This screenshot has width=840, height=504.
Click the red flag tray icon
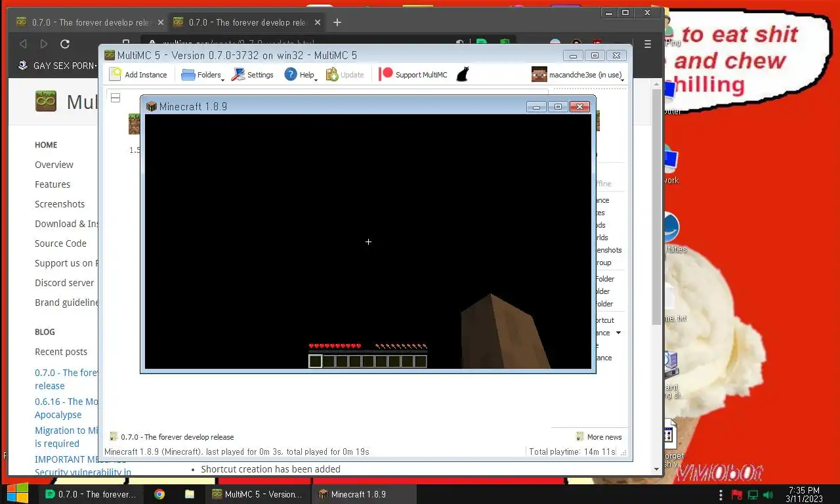[736, 494]
